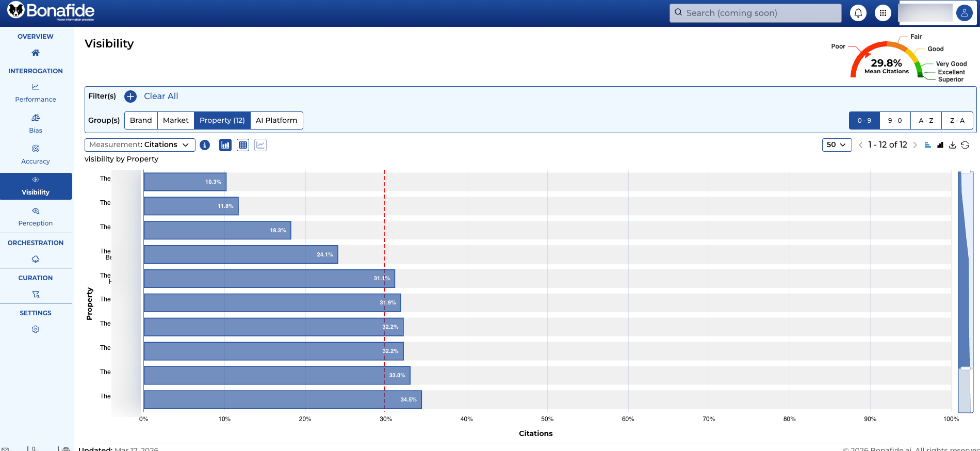980x451 pixels.
Task: Open the Measurement: Citations dropdown
Action: tap(140, 145)
